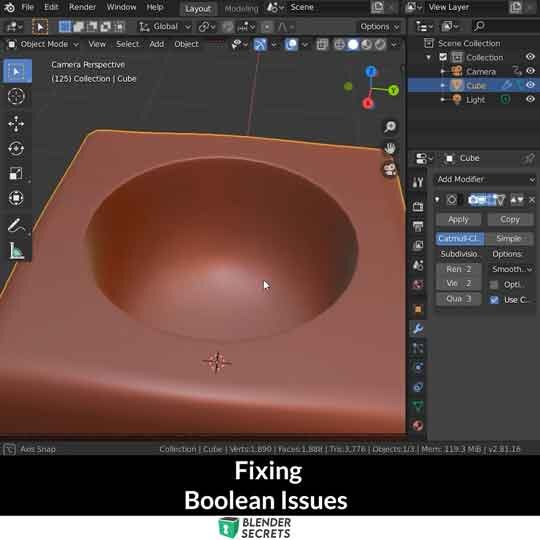The image size is (540, 540).
Task: Open the Window menu
Action: click(121, 7)
